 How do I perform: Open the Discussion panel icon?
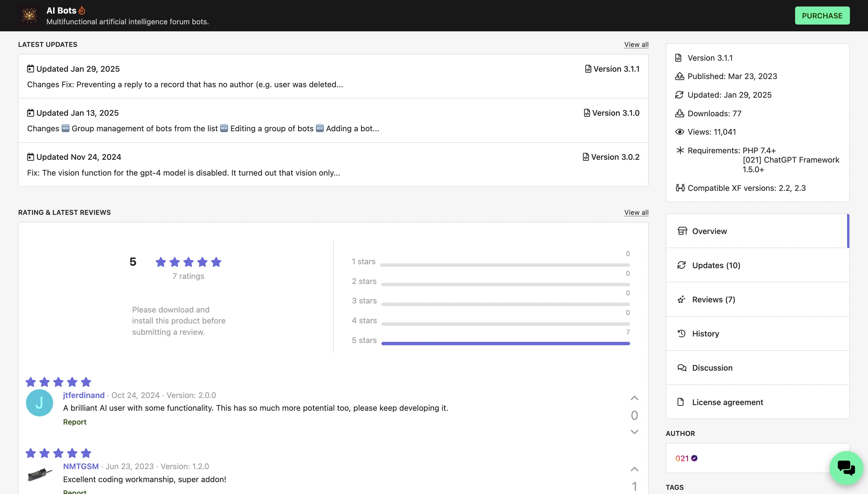pos(682,368)
